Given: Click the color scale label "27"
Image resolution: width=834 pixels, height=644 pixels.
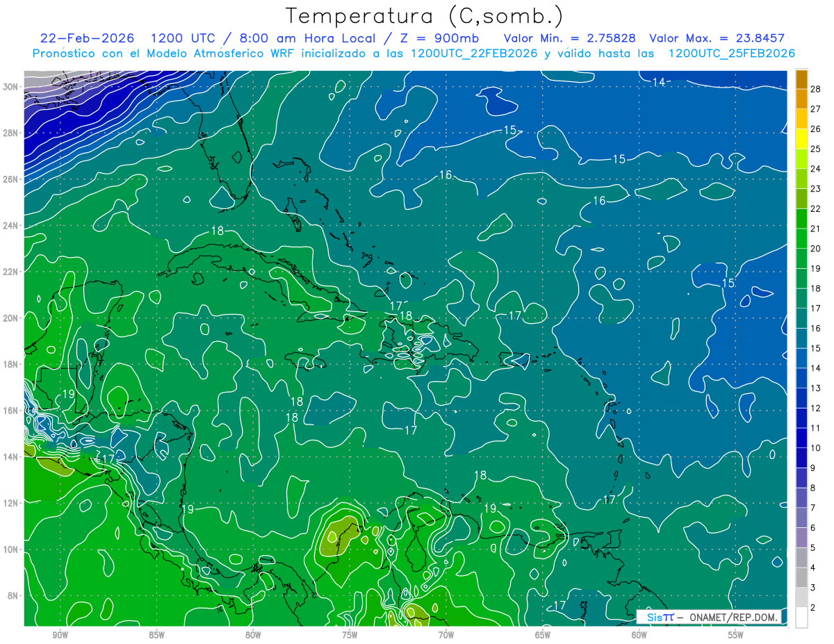Looking at the screenshot, I should (x=815, y=109).
